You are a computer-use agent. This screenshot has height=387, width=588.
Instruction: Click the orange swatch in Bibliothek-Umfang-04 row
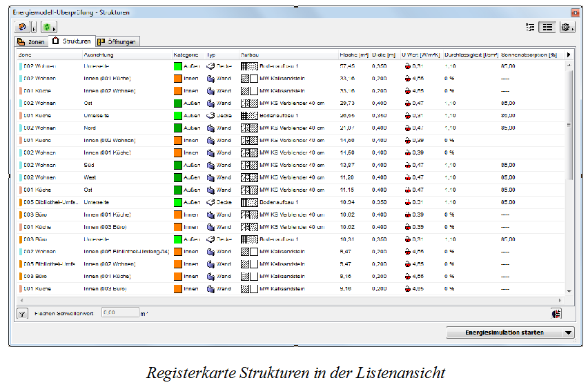click(178, 252)
